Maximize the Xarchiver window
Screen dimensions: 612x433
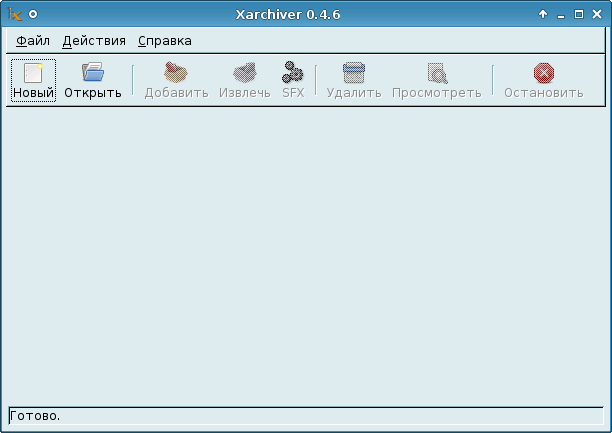pos(578,14)
